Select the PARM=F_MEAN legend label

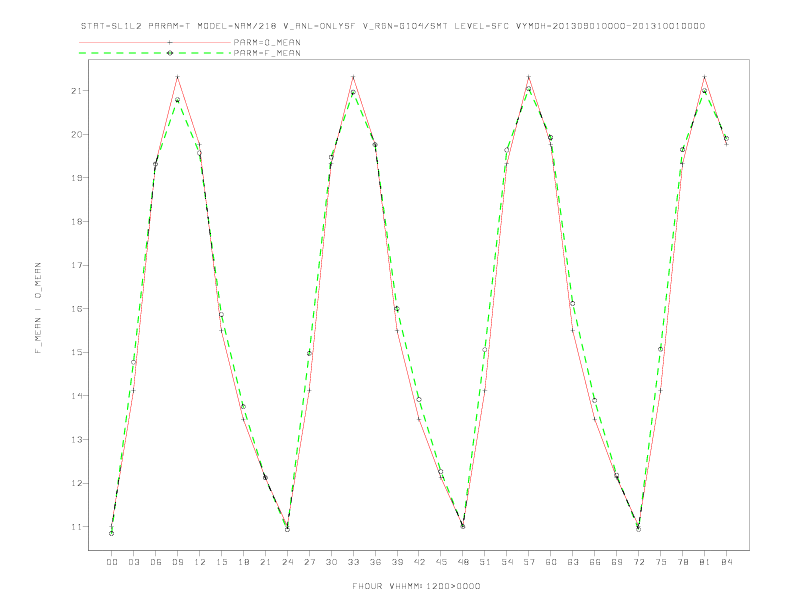[x=267, y=53]
